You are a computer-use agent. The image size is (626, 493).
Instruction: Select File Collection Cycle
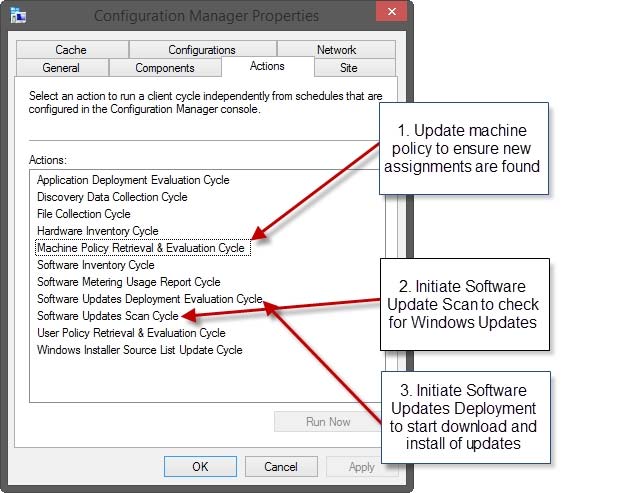tap(83, 214)
